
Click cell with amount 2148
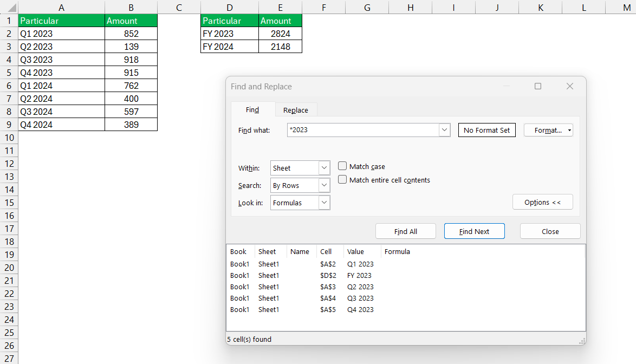point(280,47)
